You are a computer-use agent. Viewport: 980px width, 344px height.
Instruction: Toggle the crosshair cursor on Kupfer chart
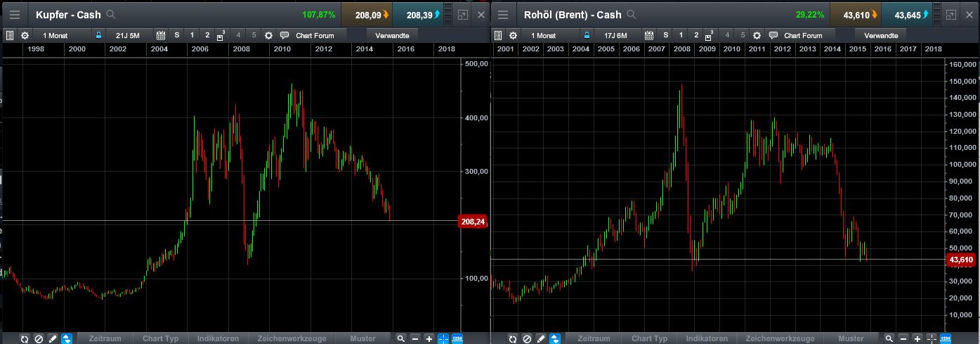click(443, 338)
